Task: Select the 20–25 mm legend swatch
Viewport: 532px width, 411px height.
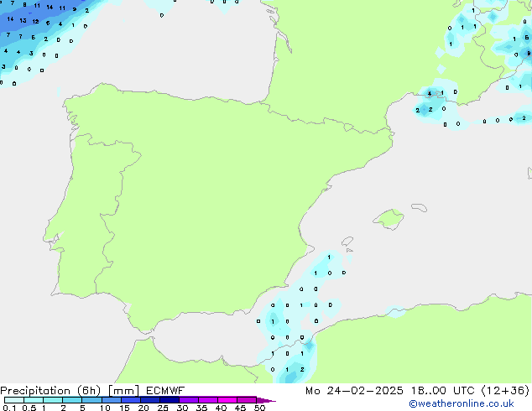Action: point(149,400)
